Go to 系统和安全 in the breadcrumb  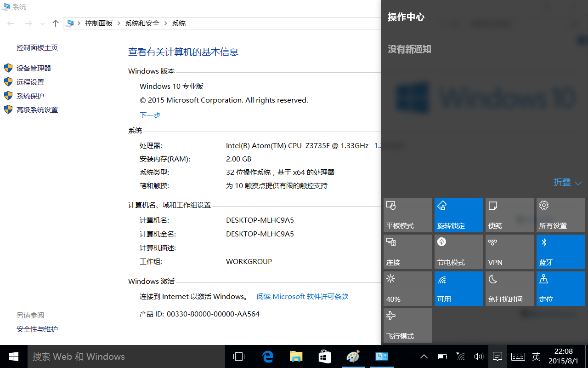(142, 23)
